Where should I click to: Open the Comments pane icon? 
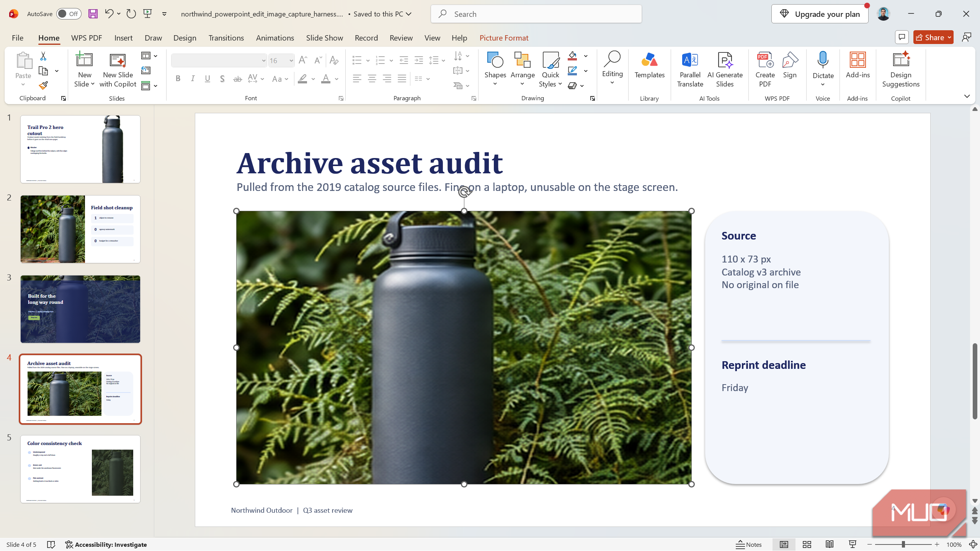click(x=902, y=37)
